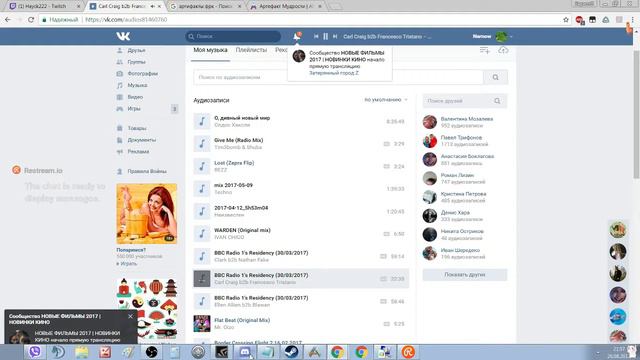Open the profile menu arrow next to the avatar
Viewport: 640px width, 360px height.
(x=511, y=37)
